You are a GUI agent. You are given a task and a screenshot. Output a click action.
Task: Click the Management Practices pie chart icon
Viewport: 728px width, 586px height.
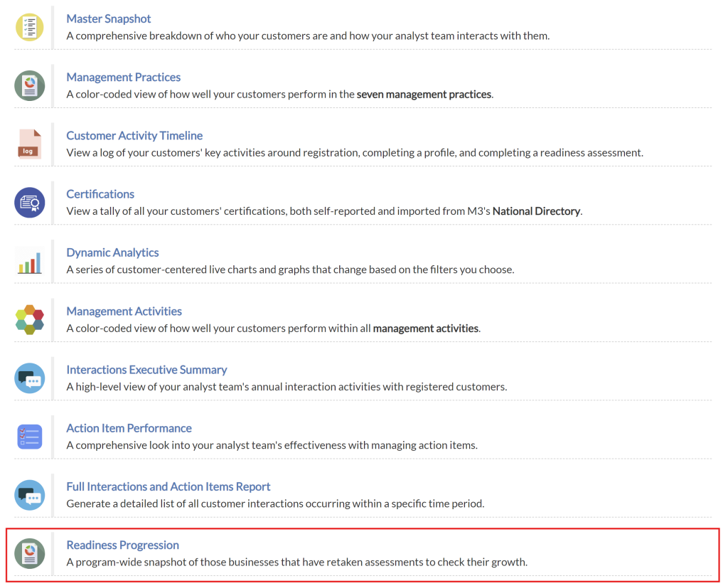click(30, 85)
